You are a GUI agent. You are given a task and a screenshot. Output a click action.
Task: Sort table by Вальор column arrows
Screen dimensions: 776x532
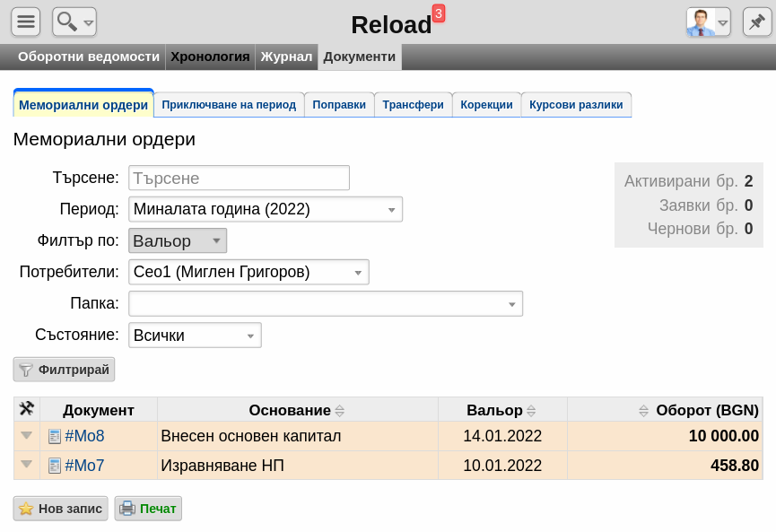tap(531, 410)
